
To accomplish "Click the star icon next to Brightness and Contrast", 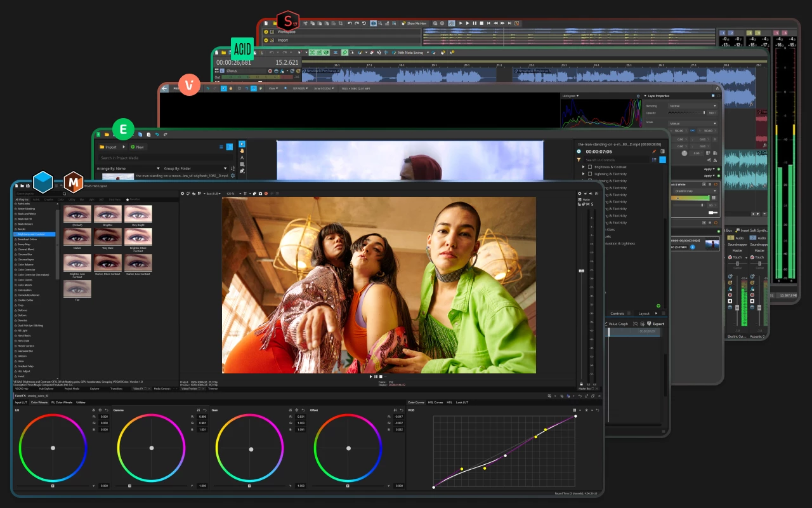I will click(x=15, y=234).
